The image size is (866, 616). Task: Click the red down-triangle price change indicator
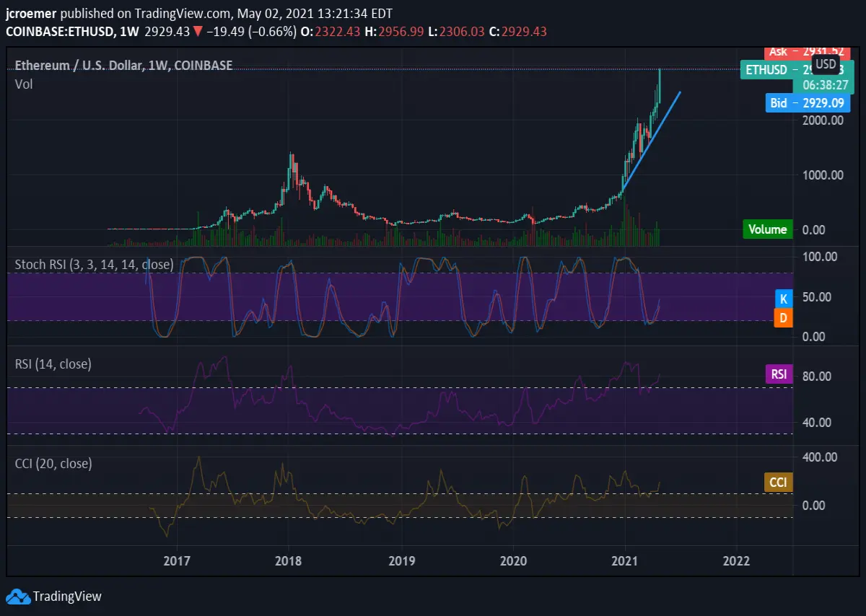pyautogui.click(x=197, y=31)
